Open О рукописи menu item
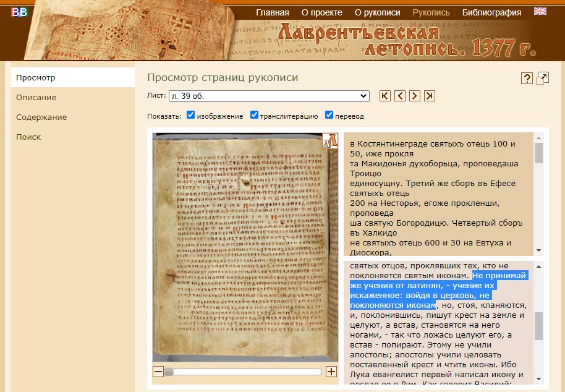 [x=377, y=12]
